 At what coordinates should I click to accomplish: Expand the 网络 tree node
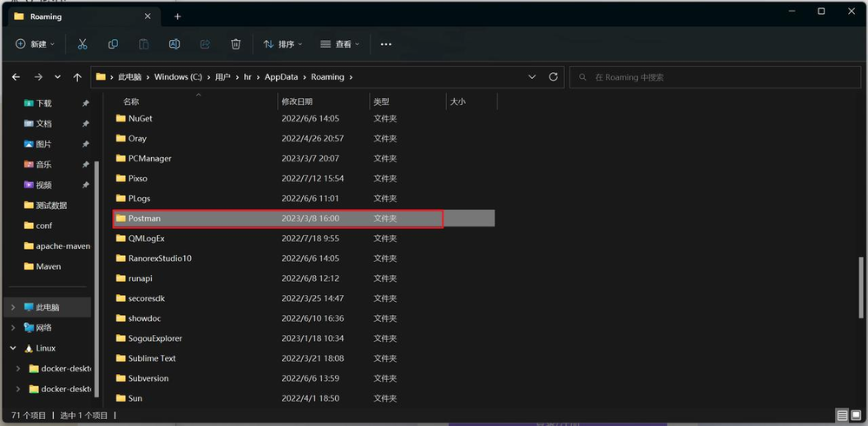click(13, 328)
